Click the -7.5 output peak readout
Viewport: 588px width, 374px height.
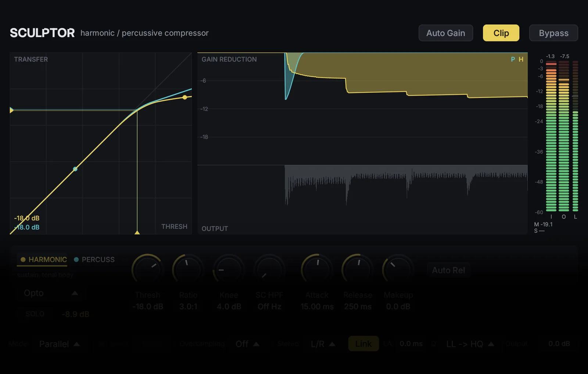(564, 56)
